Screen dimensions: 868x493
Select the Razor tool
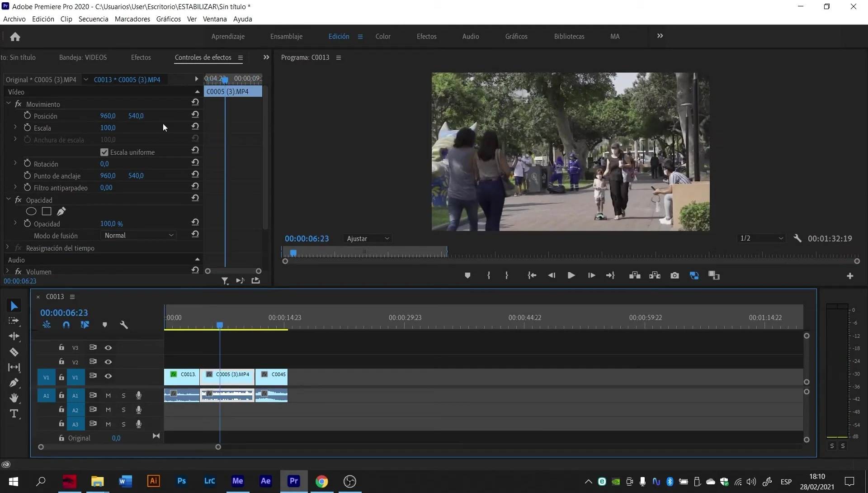(x=14, y=352)
